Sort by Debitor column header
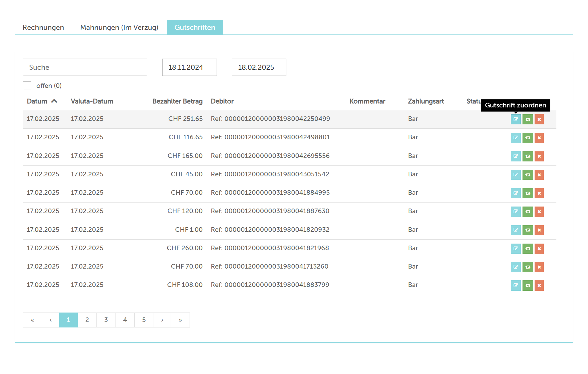588x374 pixels. [x=222, y=101]
